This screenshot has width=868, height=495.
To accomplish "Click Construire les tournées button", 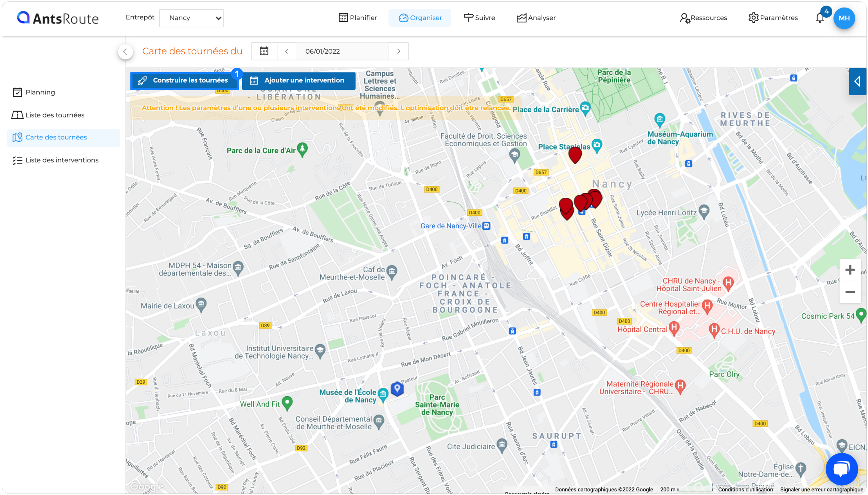I will coord(184,80).
